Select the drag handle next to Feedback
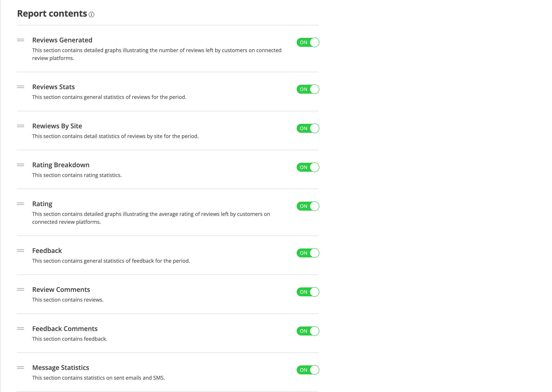Image resolution: width=552 pixels, height=392 pixels. (20, 251)
